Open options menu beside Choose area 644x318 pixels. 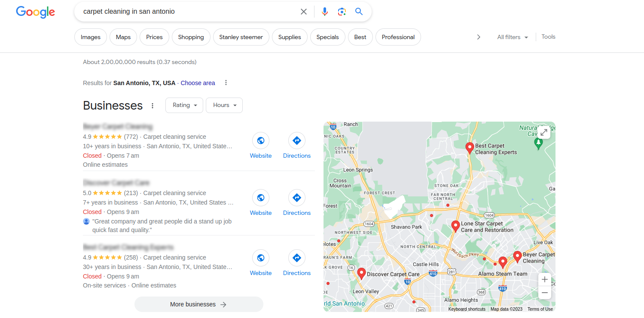226,83
